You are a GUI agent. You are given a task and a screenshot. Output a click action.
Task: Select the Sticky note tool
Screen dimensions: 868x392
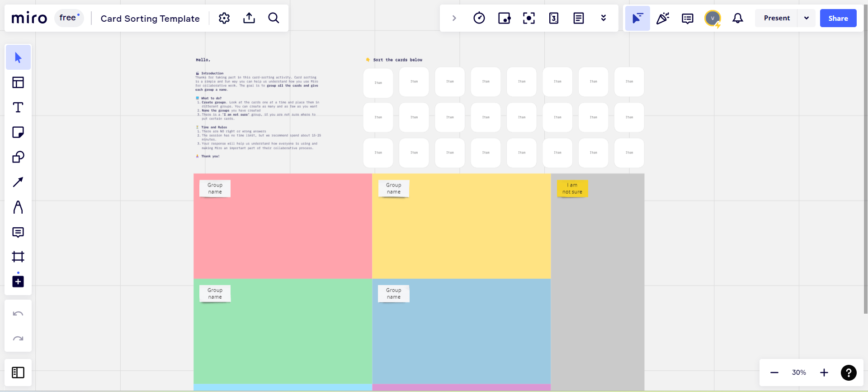pyautogui.click(x=18, y=132)
